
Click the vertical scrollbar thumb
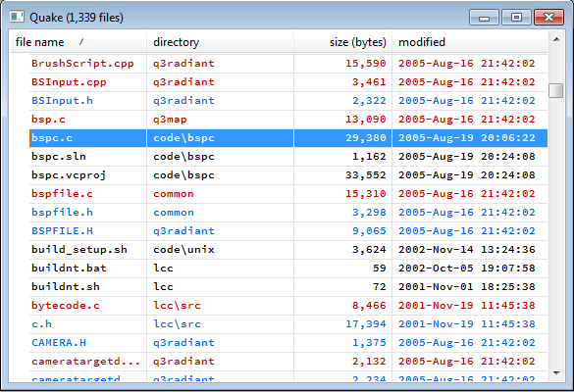[556, 91]
